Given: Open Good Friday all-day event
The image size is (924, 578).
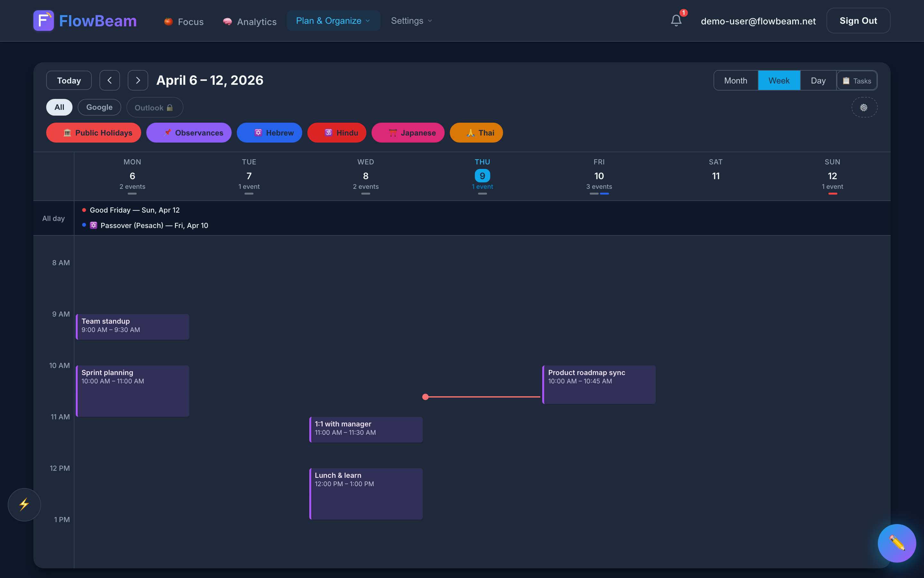Looking at the screenshot, I should pos(131,210).
